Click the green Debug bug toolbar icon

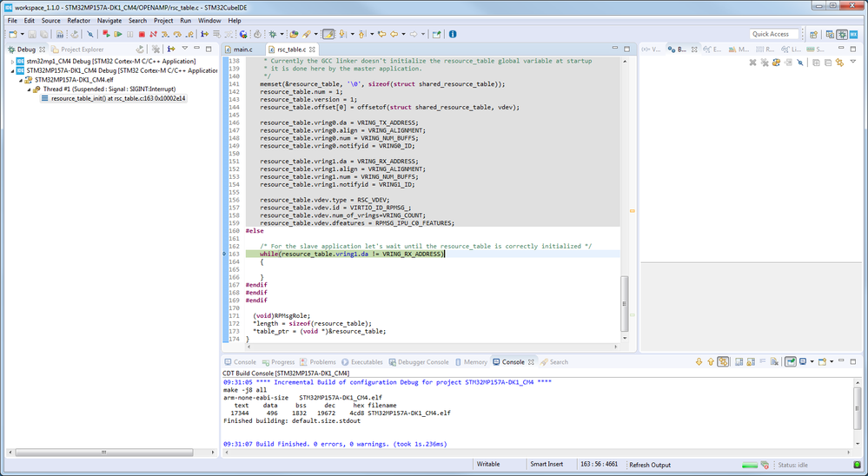point(272,35)
